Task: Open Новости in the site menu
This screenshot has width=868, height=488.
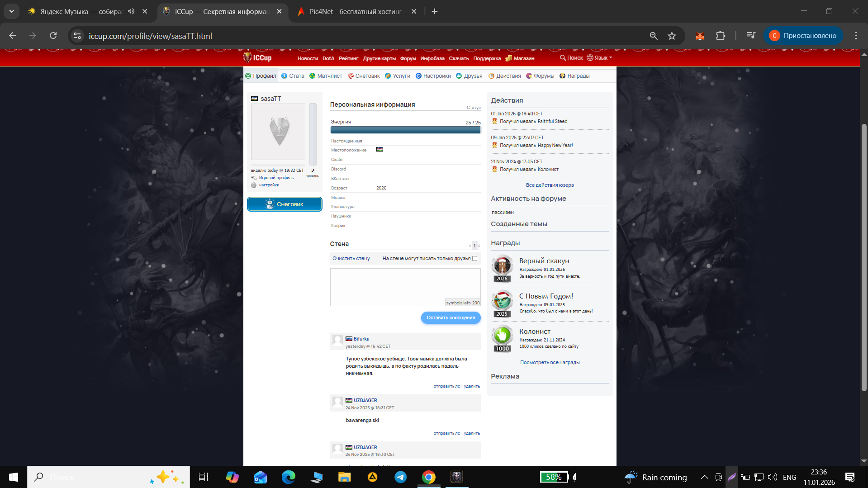Action: [x=308, y=58]
